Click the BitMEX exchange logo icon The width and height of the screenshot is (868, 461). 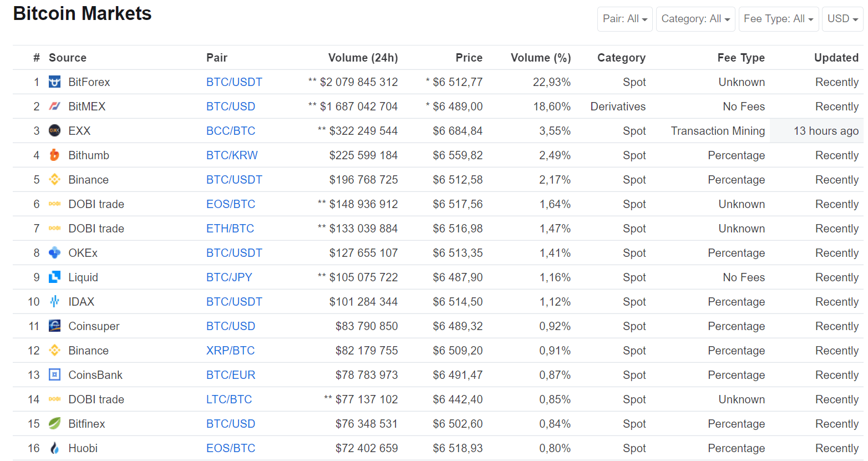54,107
